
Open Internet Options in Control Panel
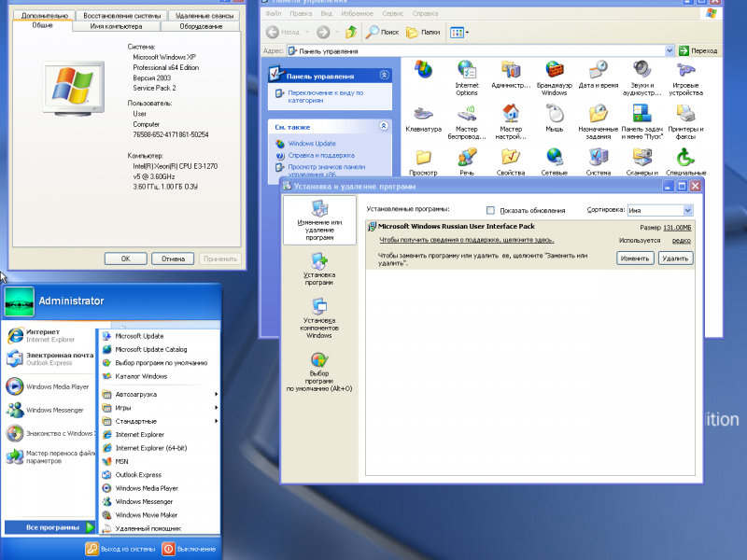pyautogui.click(x=466, y=78)
